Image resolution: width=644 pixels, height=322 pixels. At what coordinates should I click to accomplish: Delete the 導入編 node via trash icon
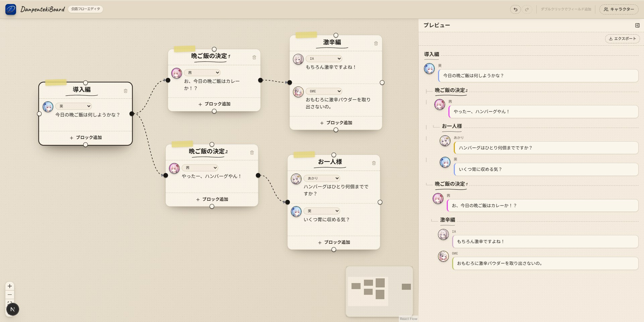(125, 91)
